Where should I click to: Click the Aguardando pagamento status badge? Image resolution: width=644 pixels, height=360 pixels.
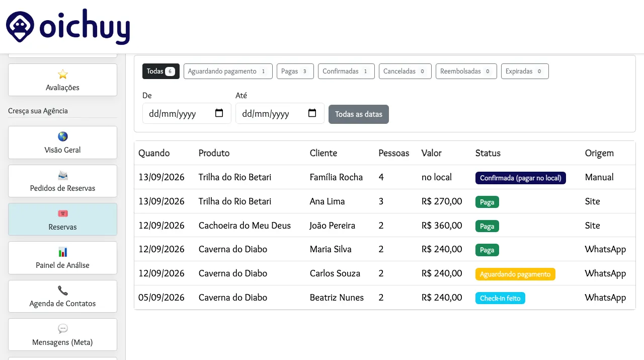(515, 274)
